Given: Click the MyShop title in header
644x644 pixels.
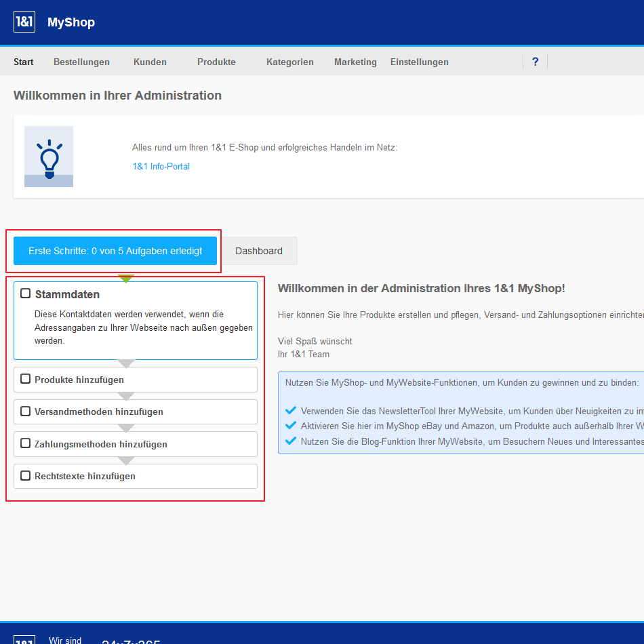Looking at the screenshot, I should click(71, 22).
